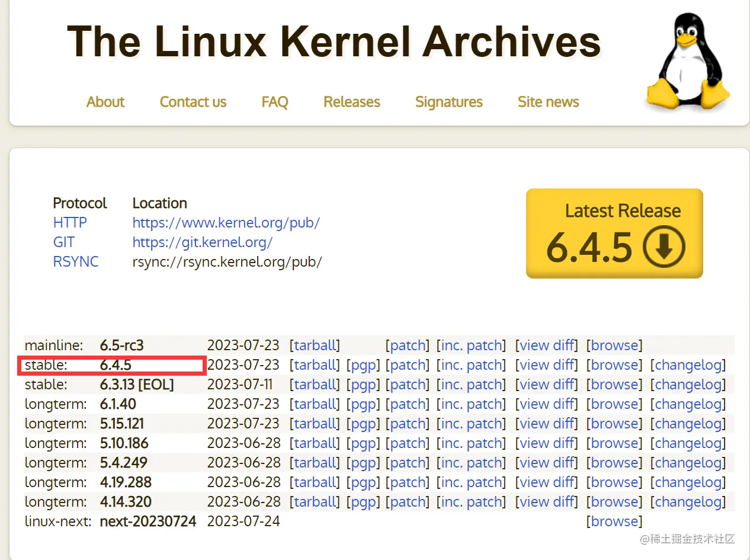Viewport: 750px width, 560px height.
Task: Go to the FAQ page
Action: tap(275, 102)
